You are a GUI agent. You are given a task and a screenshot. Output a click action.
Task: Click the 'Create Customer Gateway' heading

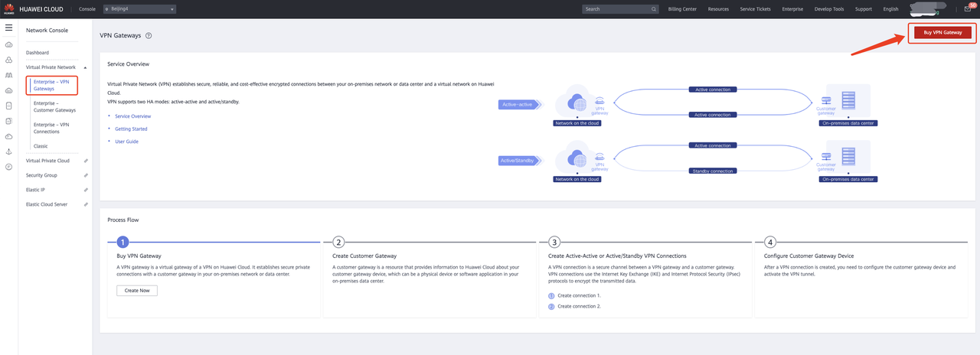(364, 256)
